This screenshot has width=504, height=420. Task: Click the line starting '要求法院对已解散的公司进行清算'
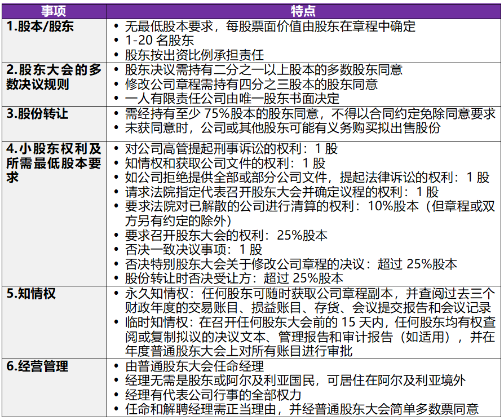pos(310,213)
